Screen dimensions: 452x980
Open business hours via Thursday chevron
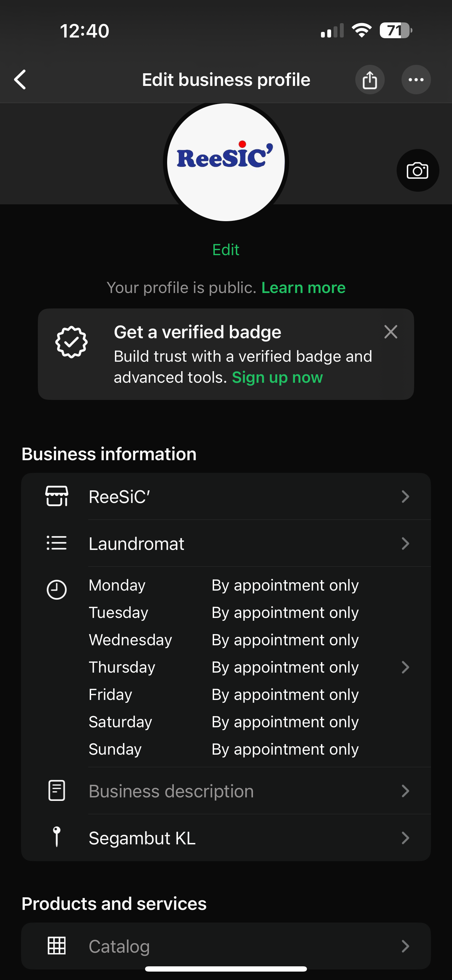[405, 667]
